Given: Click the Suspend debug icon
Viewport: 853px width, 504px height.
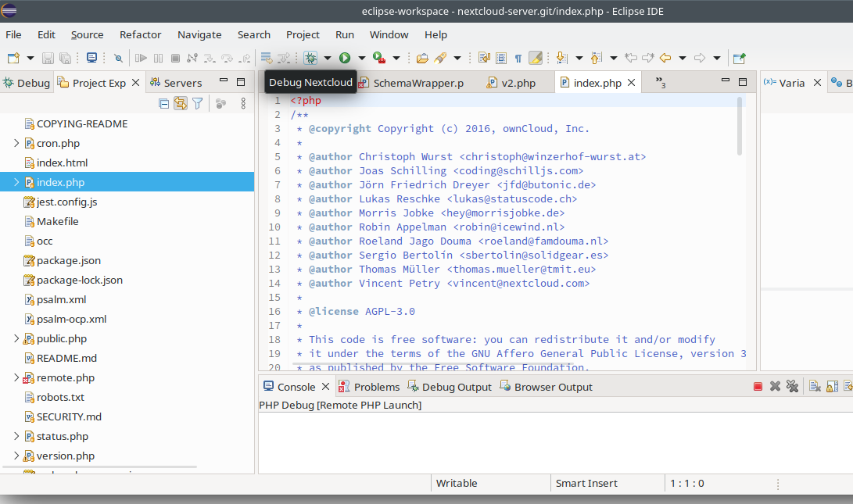Looking at the screenshot, I should coord(158,58).
